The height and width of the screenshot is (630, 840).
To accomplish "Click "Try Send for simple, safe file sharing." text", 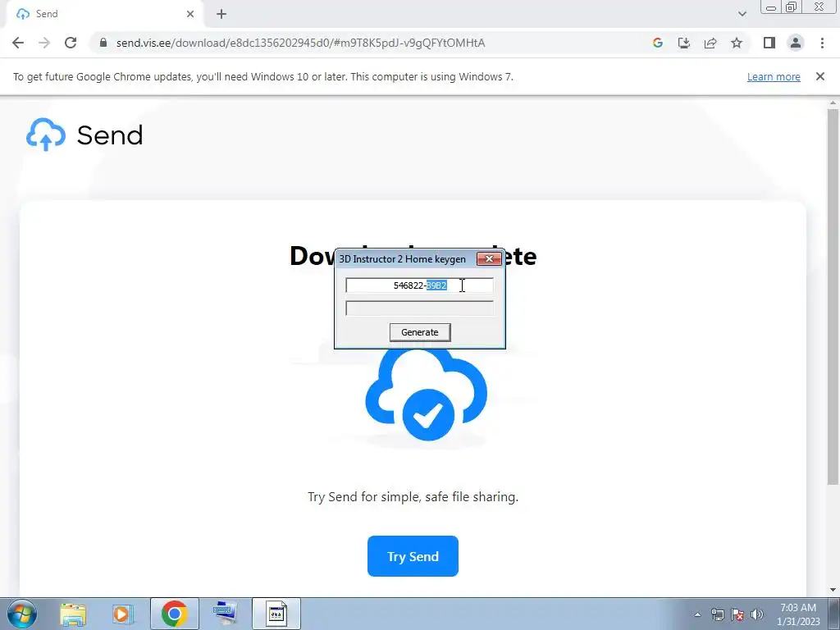I will pyautogui.click(x=413, y=496).
